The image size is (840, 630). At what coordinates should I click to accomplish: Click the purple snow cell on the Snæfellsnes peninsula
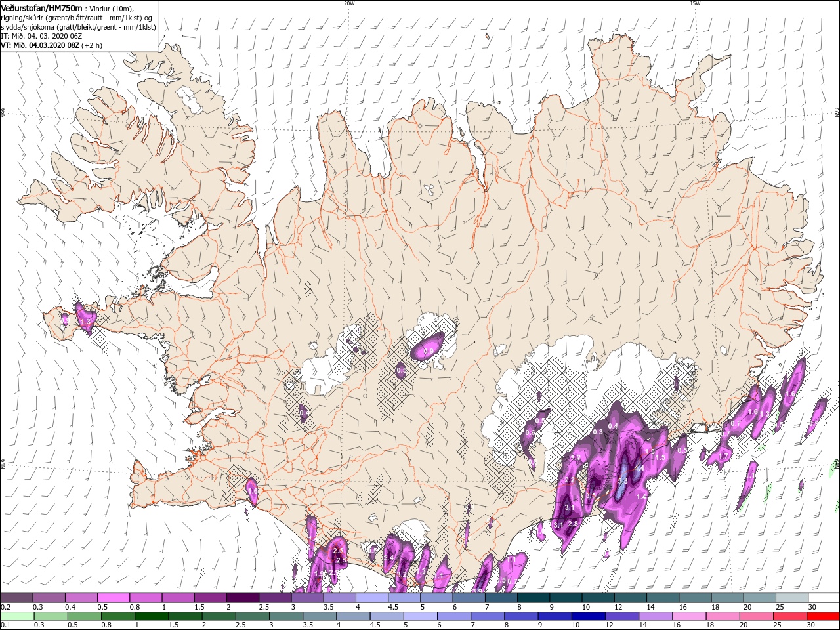tap(85, 318)
